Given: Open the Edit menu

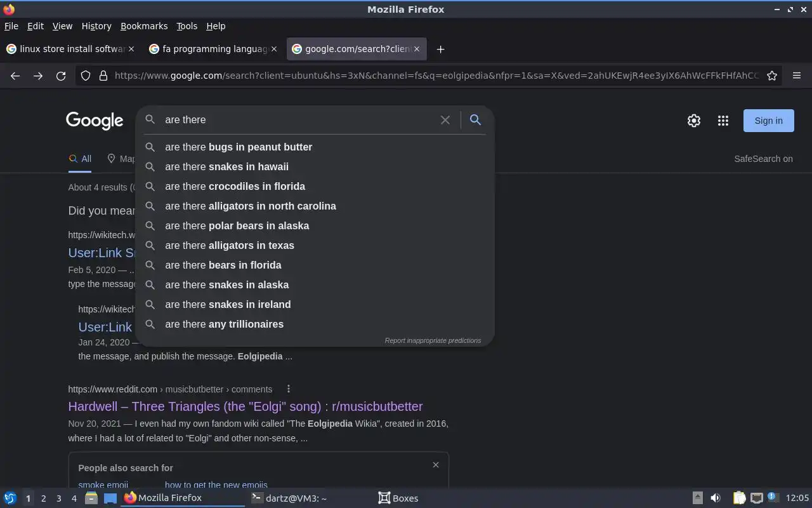Looking at the screenshot, I should pyautogui.click(x=36, y=26).
